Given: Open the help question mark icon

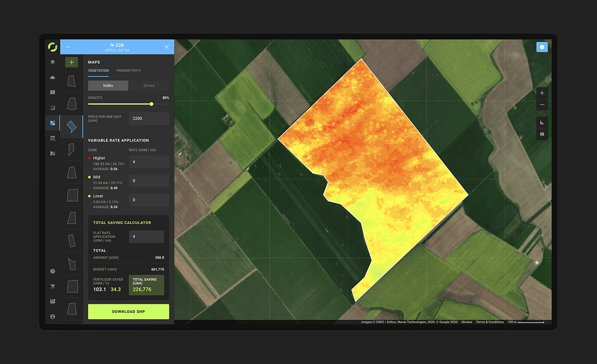Looking at the screenshot, I should point(52,271).
